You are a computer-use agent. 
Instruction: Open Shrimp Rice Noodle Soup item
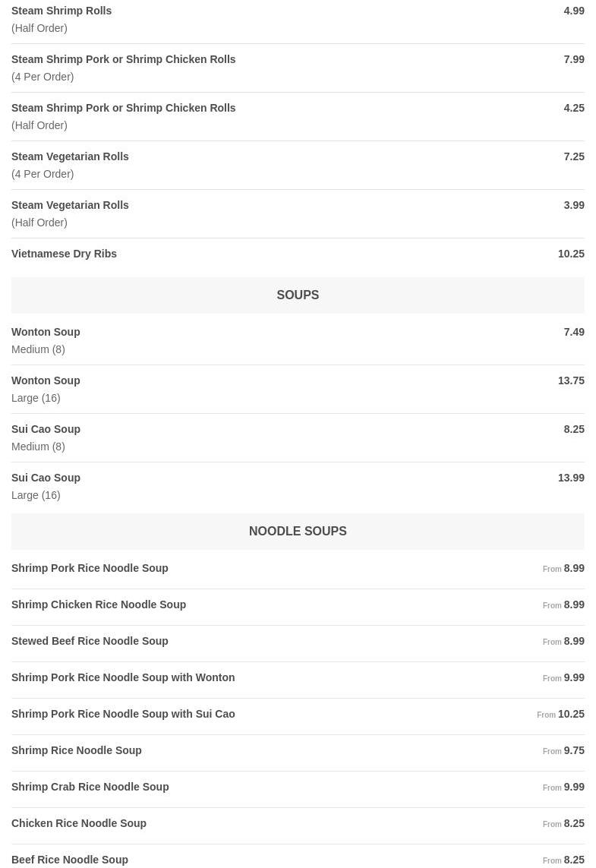click(77, 750)
